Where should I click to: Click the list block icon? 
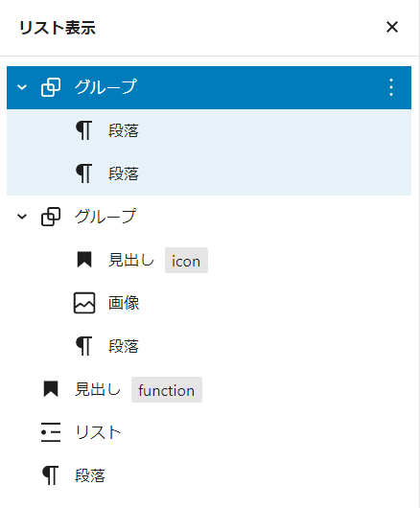pos(51,432)
